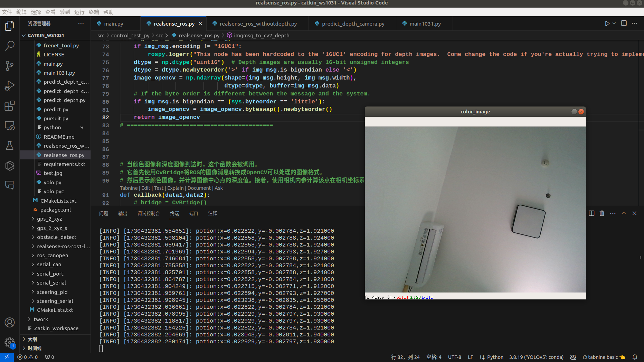This screenshot has height=362, width=644.
Task: Open the Search view
Action: click(x=9, y=45)
